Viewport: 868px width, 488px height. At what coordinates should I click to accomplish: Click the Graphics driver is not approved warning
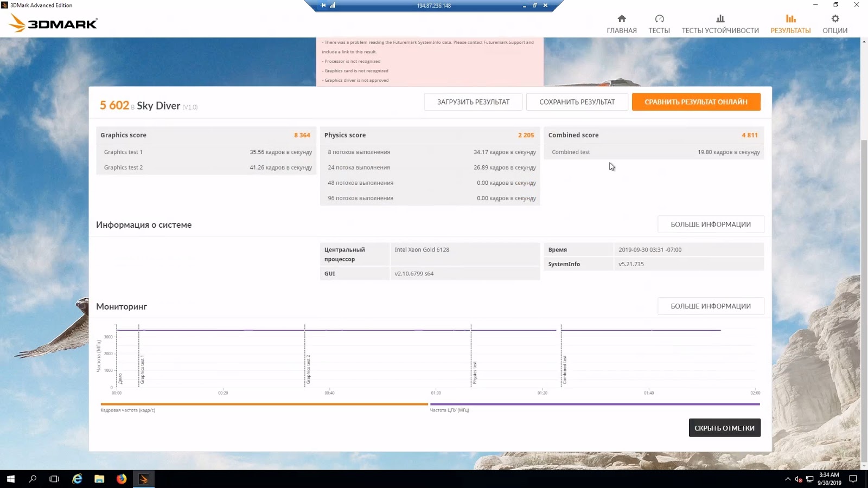(355, 80)
